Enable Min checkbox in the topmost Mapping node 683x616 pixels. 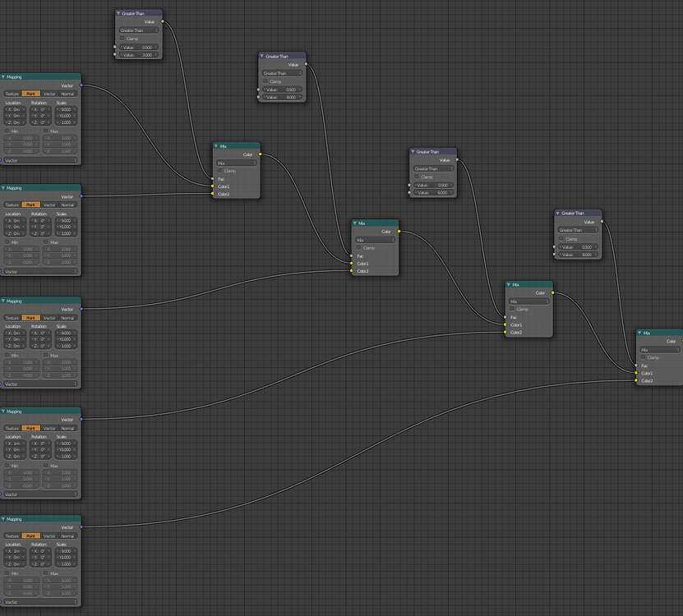(7, 131)
